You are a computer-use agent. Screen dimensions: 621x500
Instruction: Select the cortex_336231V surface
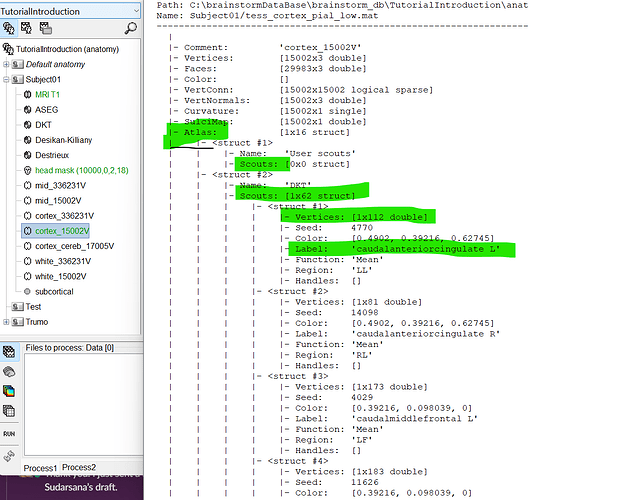(65, 216)
